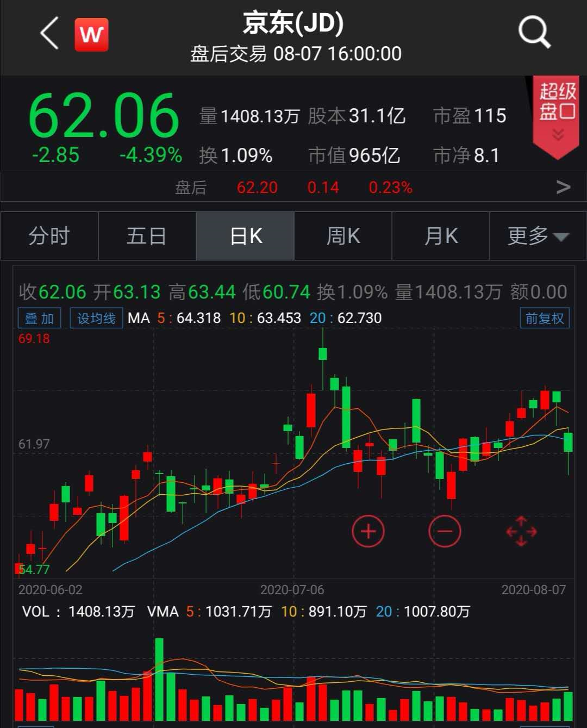Expand after-hours 盘后 row arrow
This screenshot has height=728, width=587.
564,188
